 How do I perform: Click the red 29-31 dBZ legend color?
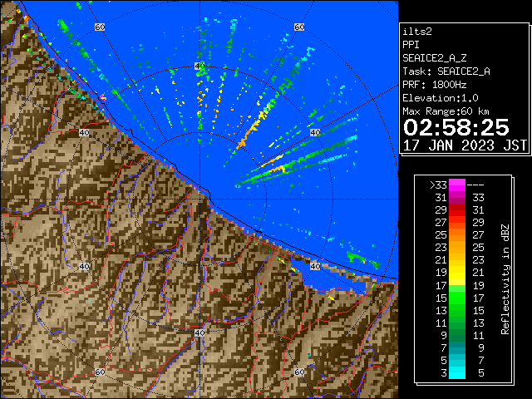click(457, 210)
